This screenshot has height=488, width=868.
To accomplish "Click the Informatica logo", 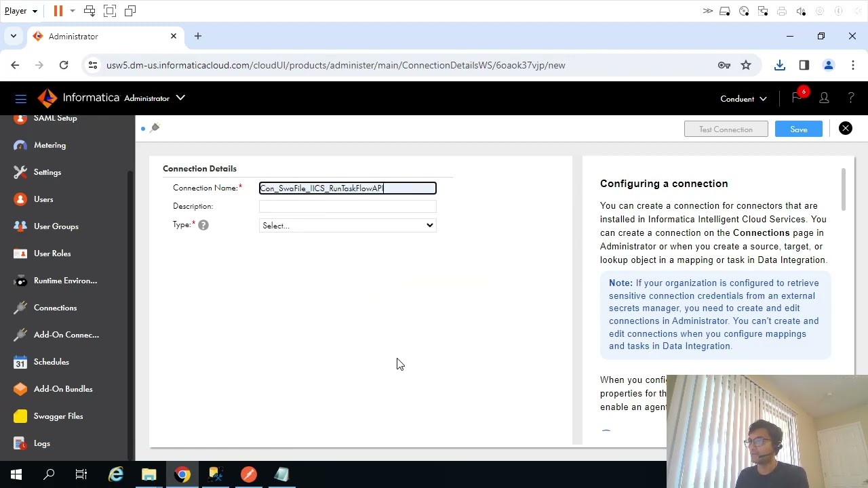I will (x=47, y=98).
